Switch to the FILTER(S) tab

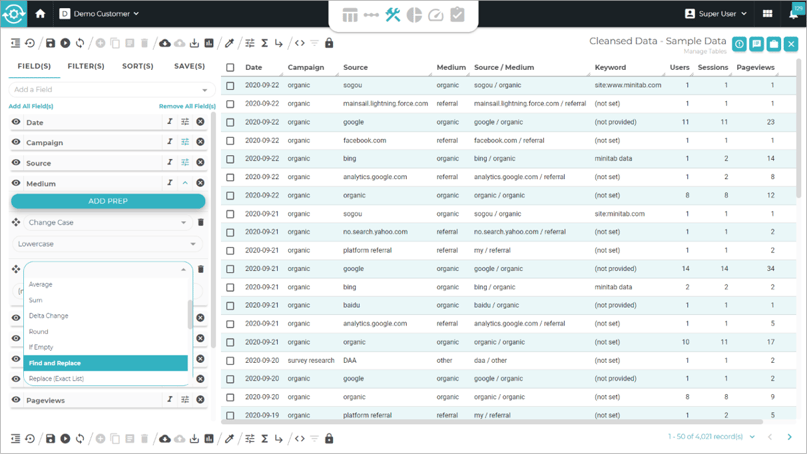point(86,66)
